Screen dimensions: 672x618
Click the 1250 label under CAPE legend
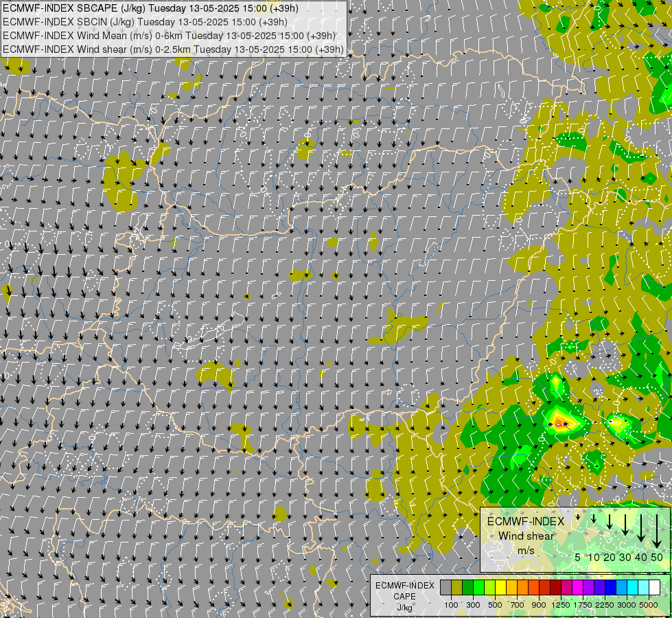coord(561,605)
